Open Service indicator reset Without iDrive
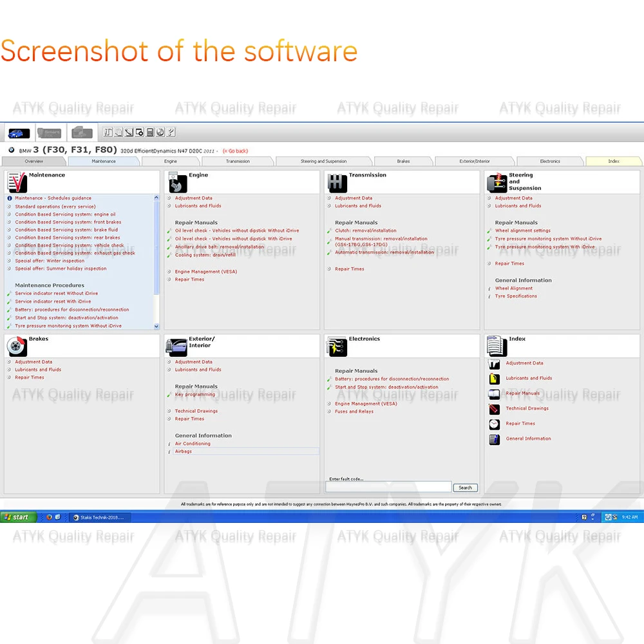The width and height of the screenshot is (644, 644). click(56, 293)
